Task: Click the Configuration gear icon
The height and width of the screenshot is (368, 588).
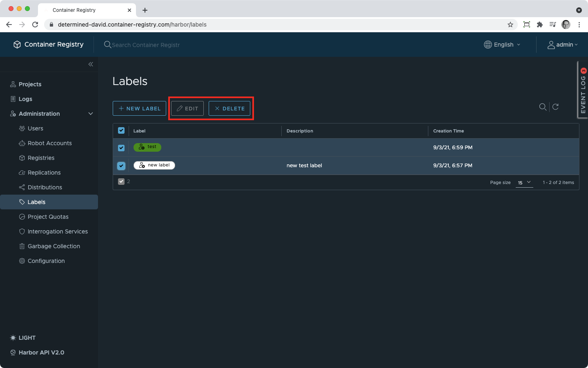Action: click(22, 261)
